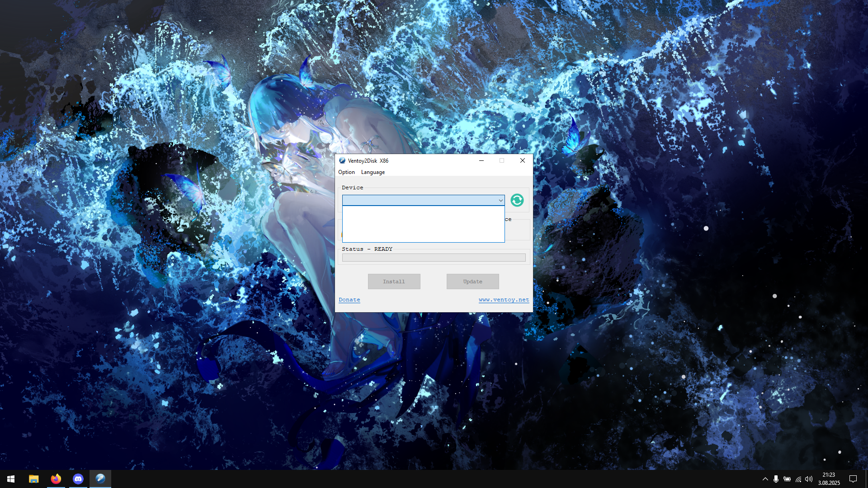Open the Option menu
This screenshot has width=868, height=488.
pyautogui.click(x=346, y=172)
